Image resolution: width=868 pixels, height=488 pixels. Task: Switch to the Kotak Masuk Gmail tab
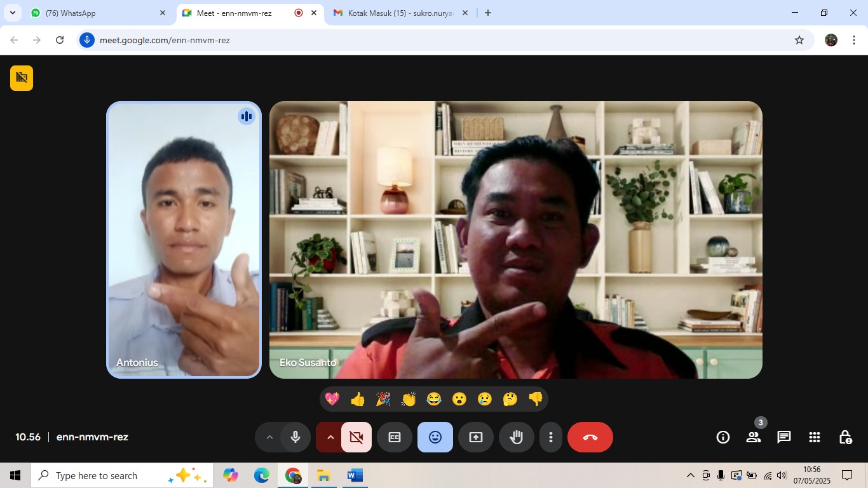(x=394, y=13)
